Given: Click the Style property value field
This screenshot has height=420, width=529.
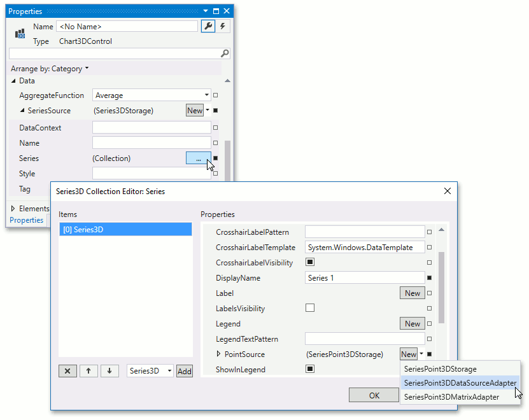Looking at the screenshot, I should click(152, 173).
